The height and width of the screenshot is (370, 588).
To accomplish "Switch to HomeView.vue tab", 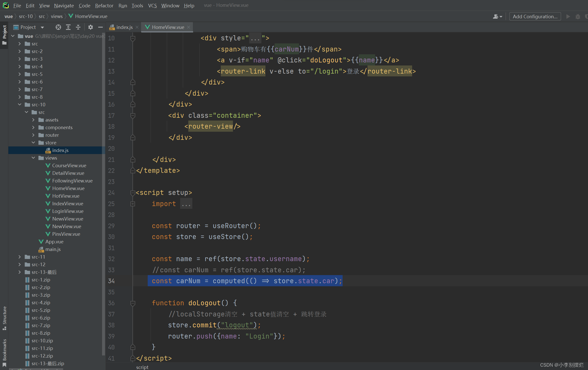I will (x=168, y=27).
